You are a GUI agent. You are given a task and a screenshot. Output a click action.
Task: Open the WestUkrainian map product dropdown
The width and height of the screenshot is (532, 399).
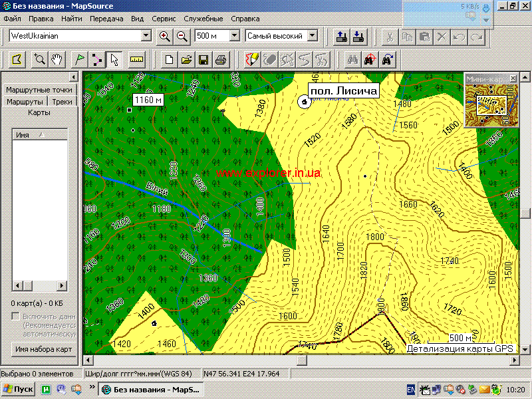coord(147,36)
